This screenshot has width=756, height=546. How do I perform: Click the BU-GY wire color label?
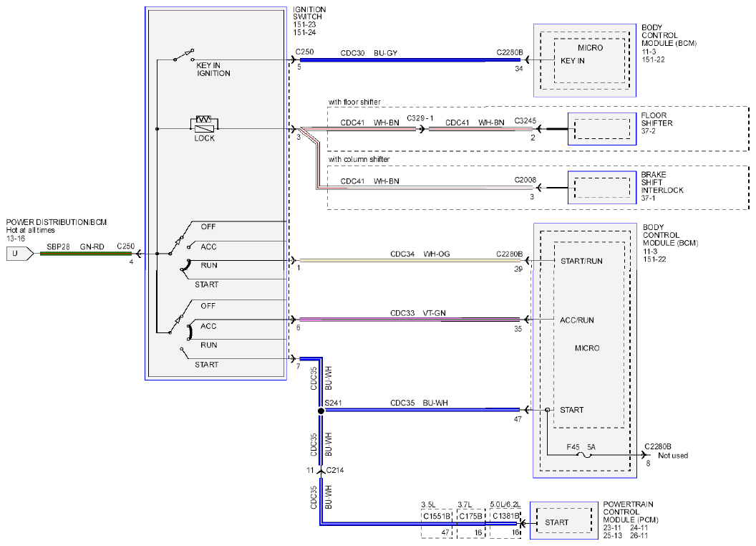[386, 53]
